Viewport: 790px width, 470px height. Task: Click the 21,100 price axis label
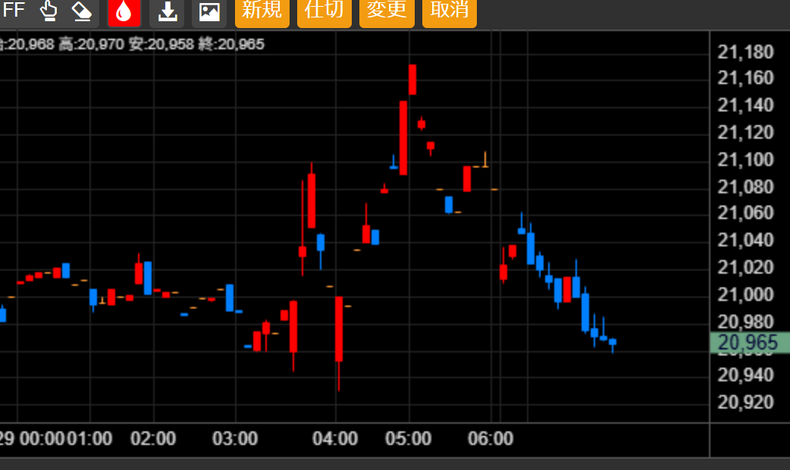point(745,160)
